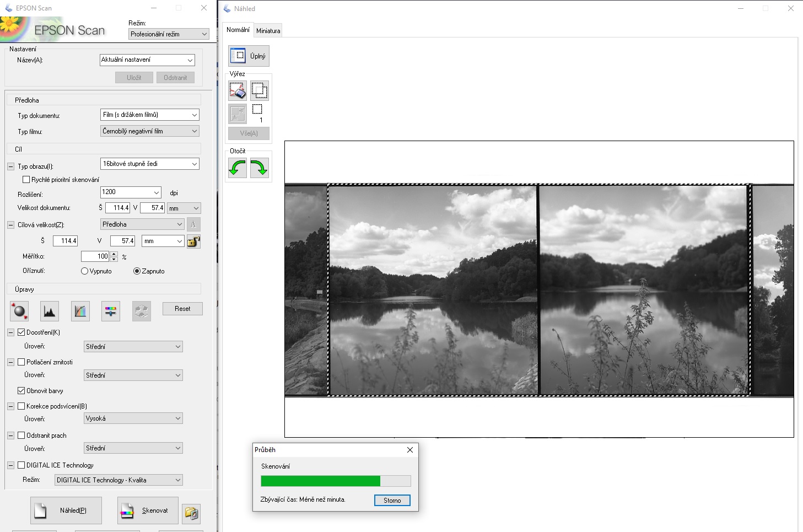Toggle the target size lock icon
The width and height of the screenshot is (803, 532).
pos(193,241)
